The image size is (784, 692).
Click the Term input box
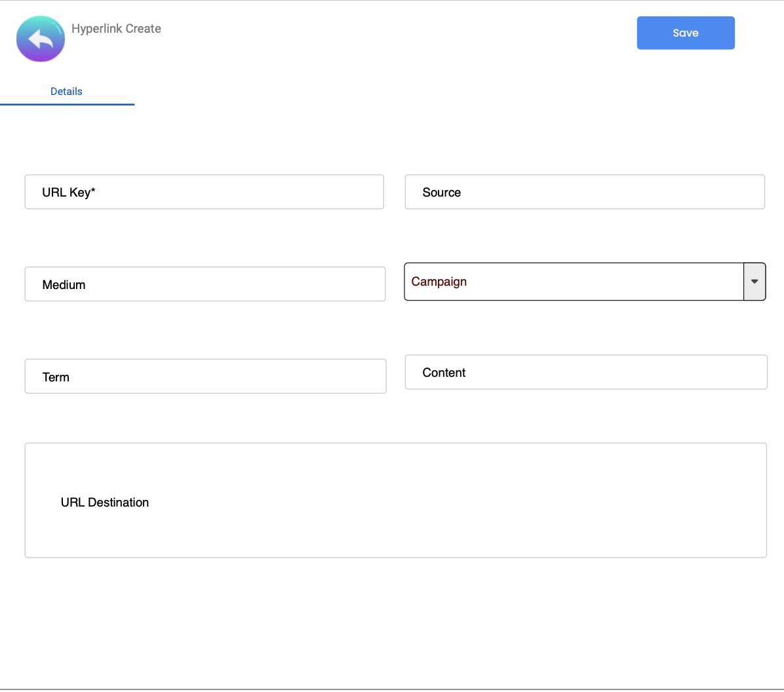pos(205,377)
